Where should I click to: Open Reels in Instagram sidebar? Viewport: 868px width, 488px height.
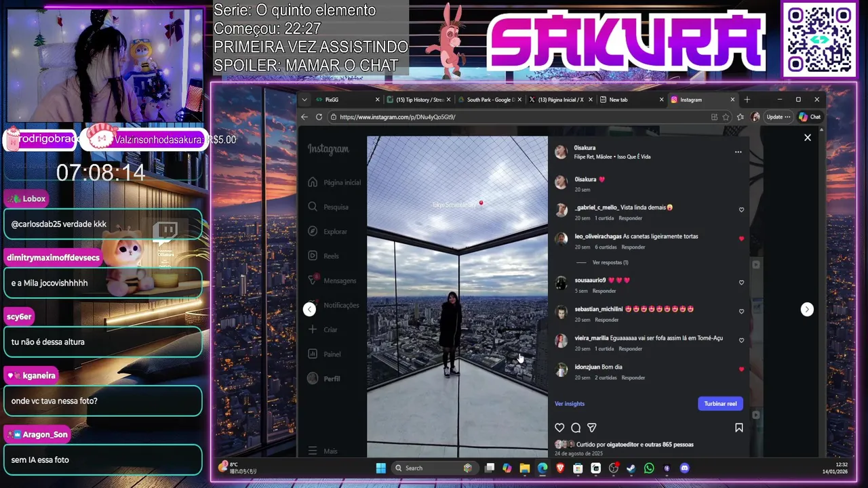coord(323,256)
